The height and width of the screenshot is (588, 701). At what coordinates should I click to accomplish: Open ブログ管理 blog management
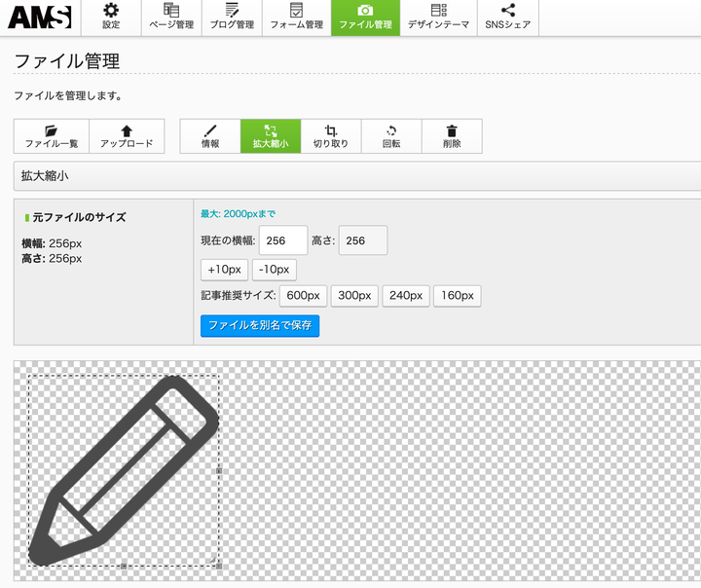pyautogui.click(x=232, y=18)
